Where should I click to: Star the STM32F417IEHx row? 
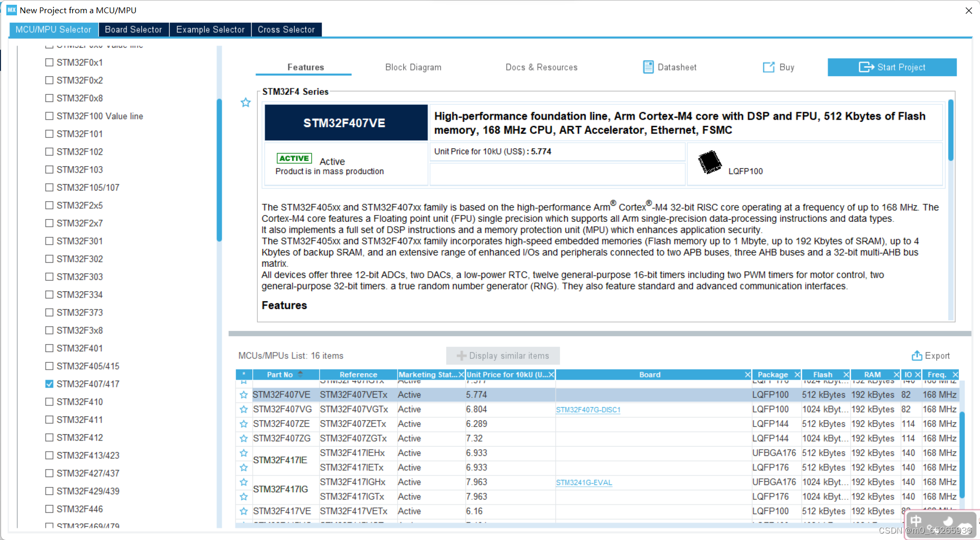coord(243,453)
